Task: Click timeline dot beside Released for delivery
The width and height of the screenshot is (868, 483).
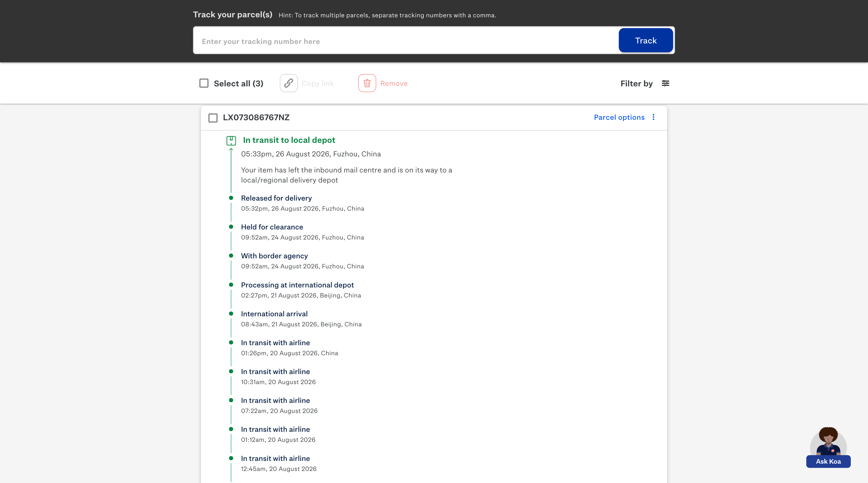Action: pos(231,198)
